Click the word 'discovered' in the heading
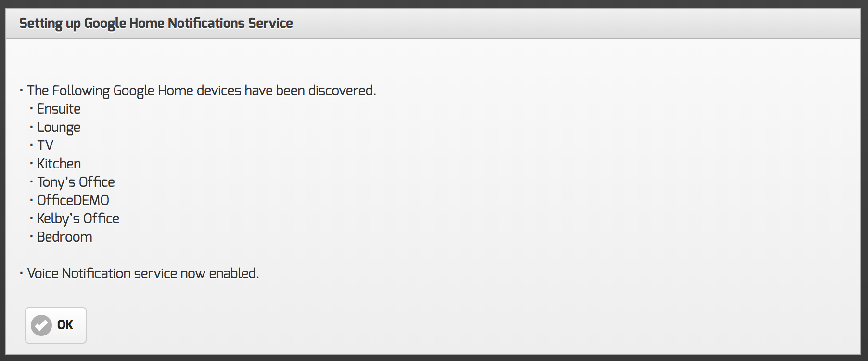The width and height of the screenshot is (868, 361). click(x=342, y=90)
